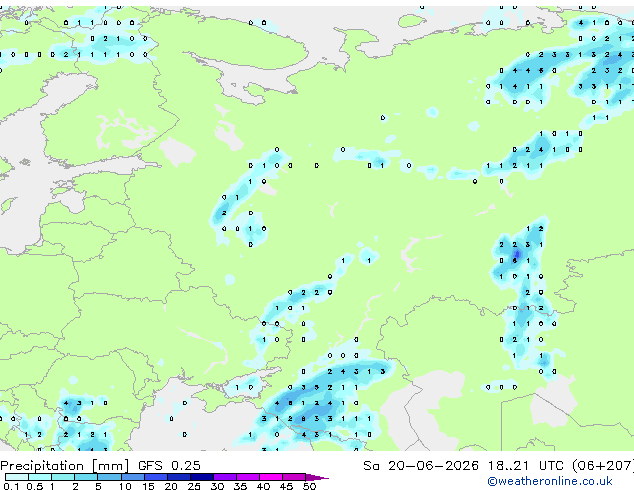Click the "GFS 0.25" model label
Image resolution: width=634 pixels, height=490 pixels.
pos(169,466)
